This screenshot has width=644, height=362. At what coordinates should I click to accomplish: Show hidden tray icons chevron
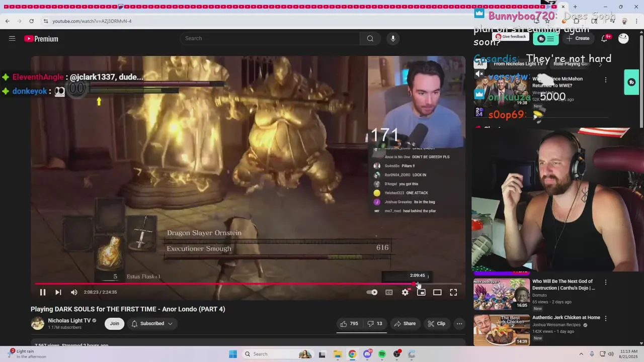(x=581, y=354)
